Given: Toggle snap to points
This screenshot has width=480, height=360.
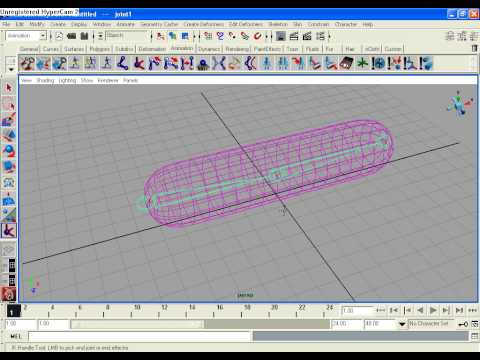Looking at the screenshot, I should 232,36.
